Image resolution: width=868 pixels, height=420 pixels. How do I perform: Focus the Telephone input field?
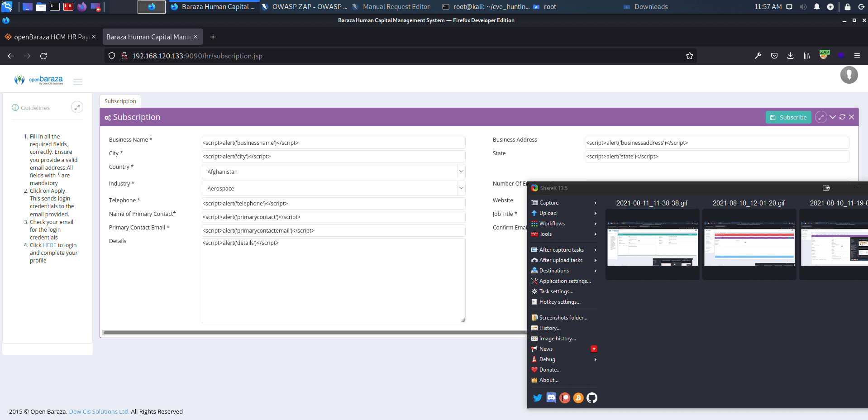point(334,203)
